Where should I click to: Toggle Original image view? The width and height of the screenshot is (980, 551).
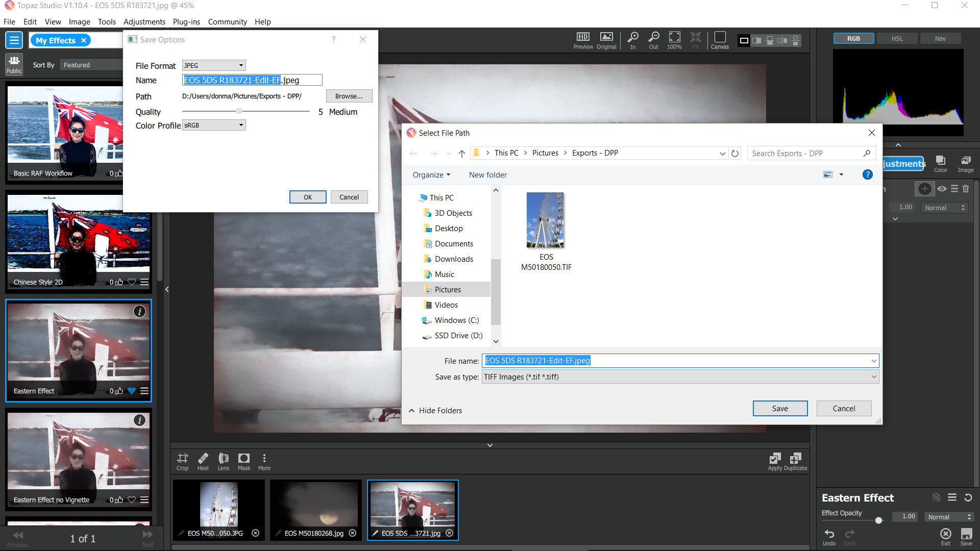[606, 40]
